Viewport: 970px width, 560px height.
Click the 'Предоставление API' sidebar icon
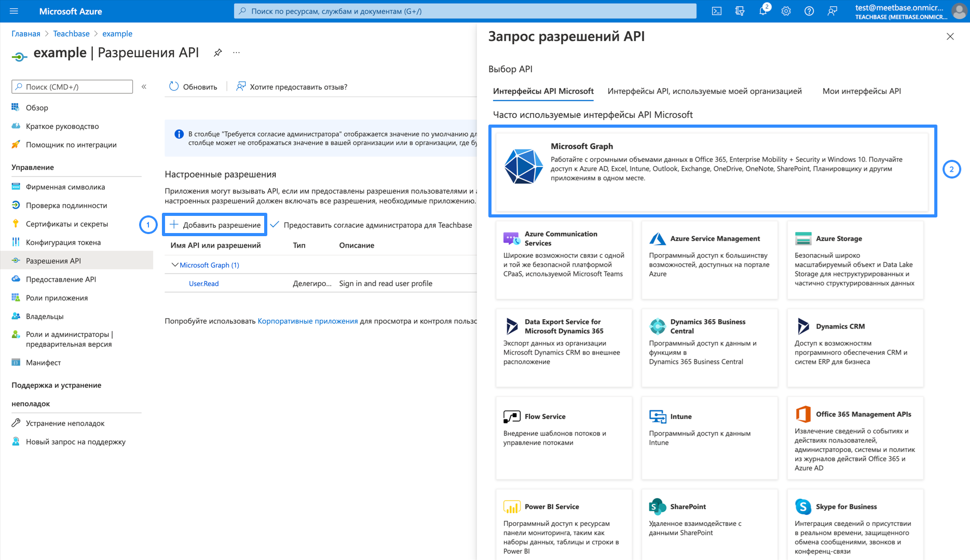(16, 279)
